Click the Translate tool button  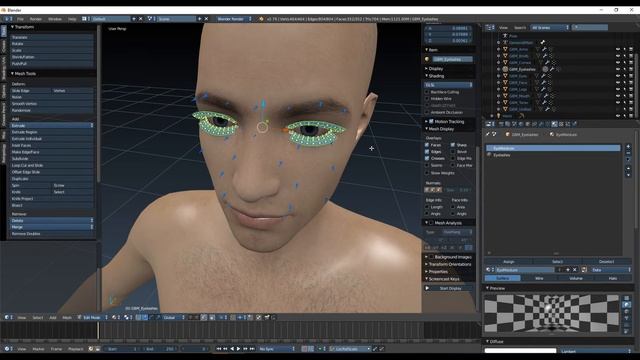click(51, 37)
